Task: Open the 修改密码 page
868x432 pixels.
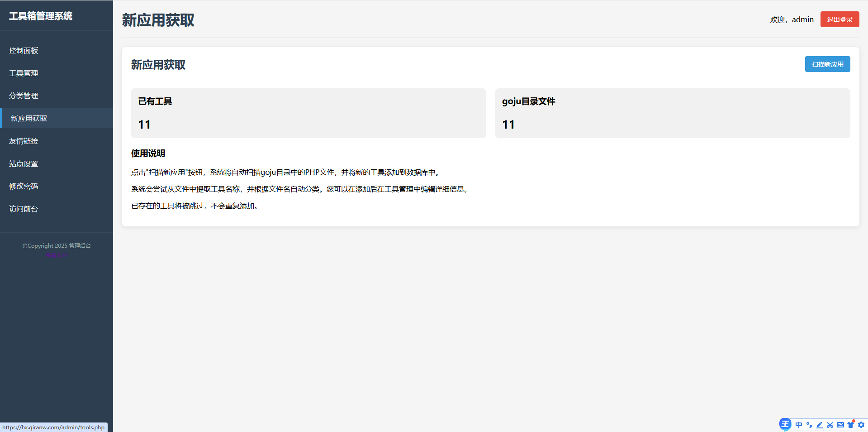Action: point(24,186)
